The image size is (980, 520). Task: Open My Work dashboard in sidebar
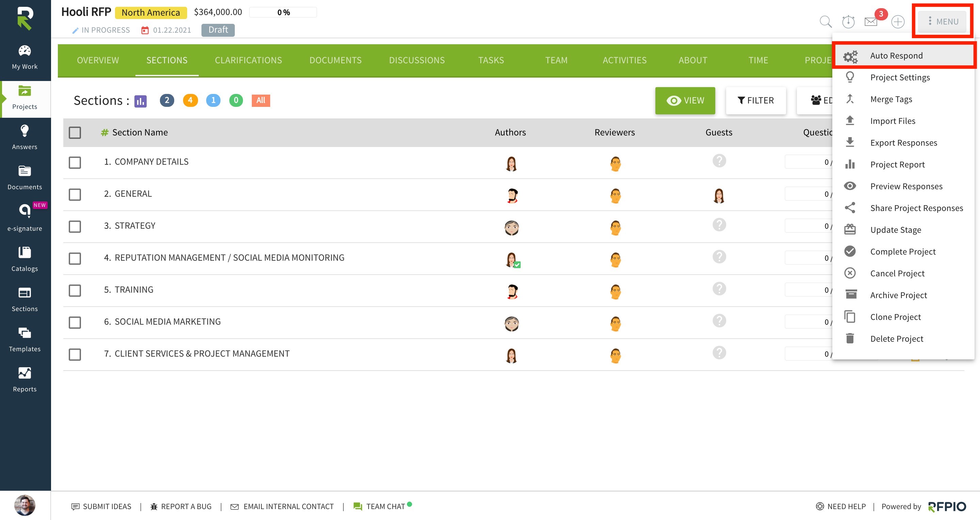point(25,58)
